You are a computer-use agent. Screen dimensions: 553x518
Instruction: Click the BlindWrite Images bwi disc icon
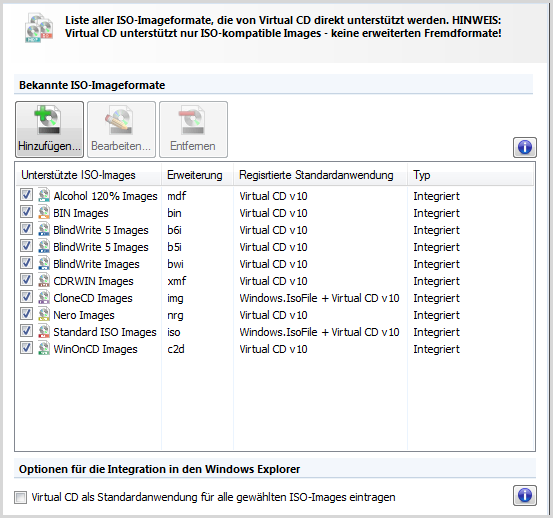(x=44, y=263)
